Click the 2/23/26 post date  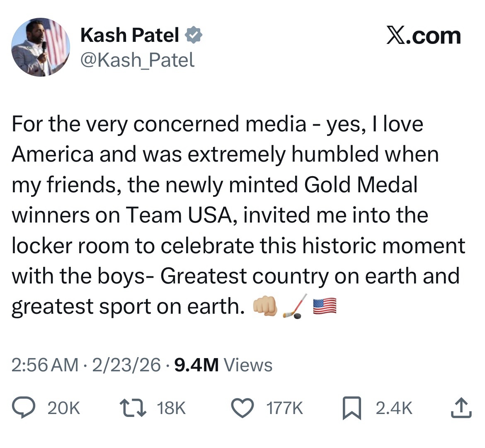pos(126,365)
